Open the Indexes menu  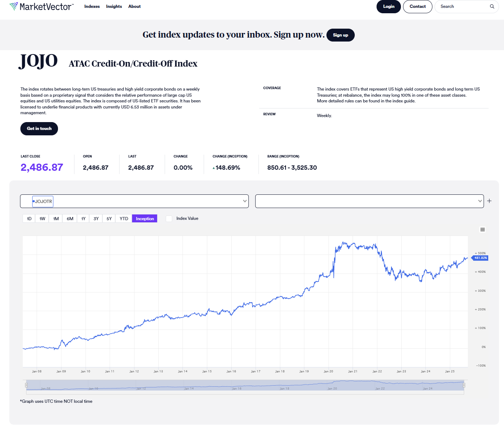point(92,6)
